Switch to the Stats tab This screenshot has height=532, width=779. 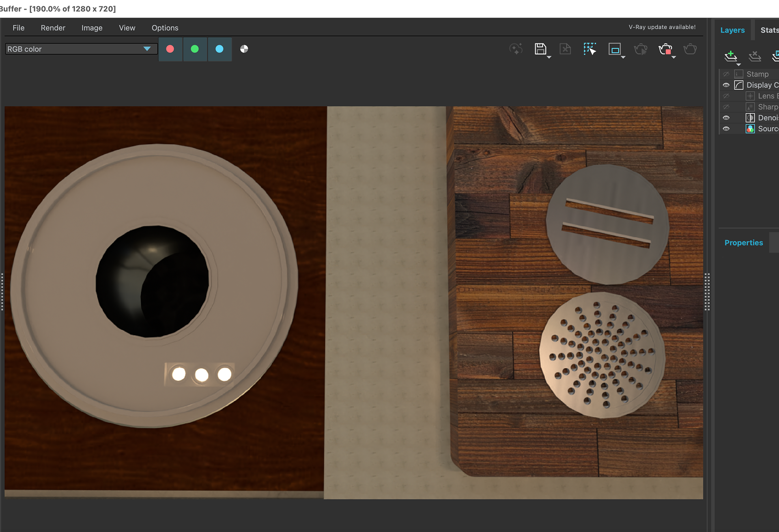coord(769,30)
